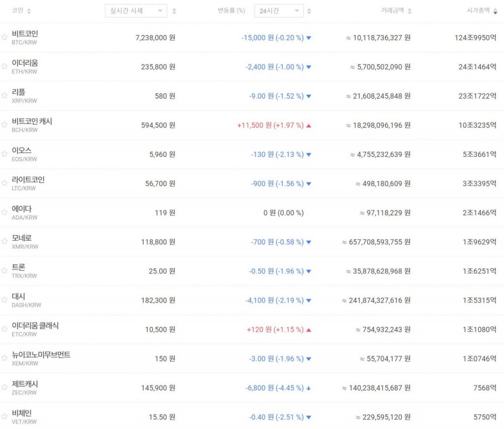Click the star icon next to 대시 DASH/KRW
Viewport: 504px width, 429px height.
point(4,300)
